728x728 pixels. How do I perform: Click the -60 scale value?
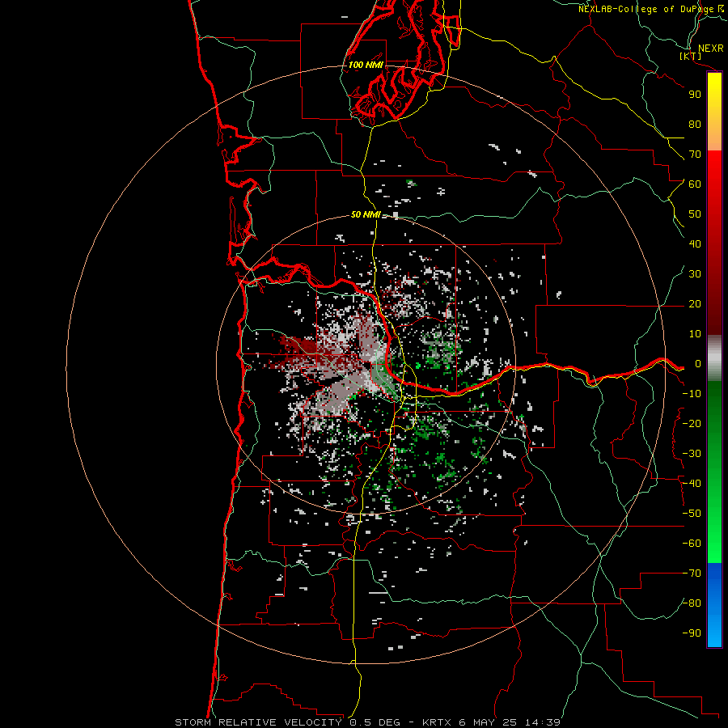tap(692, 544)
